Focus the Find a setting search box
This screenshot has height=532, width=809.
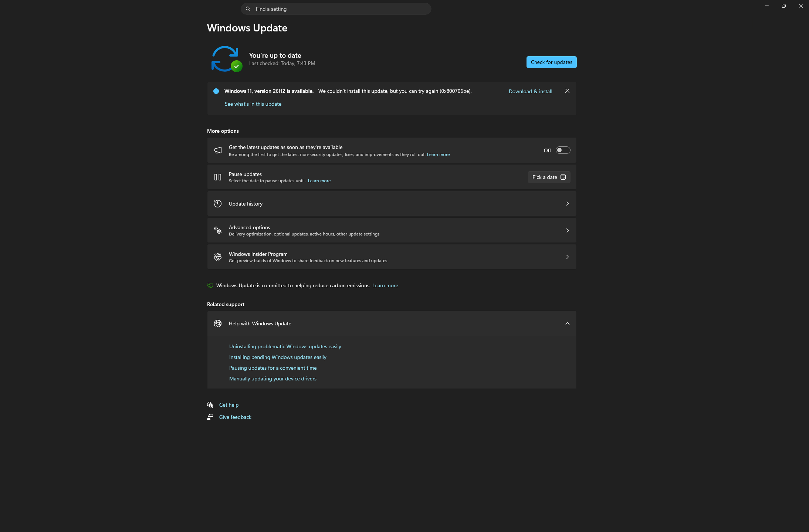(x=336, y=9)
